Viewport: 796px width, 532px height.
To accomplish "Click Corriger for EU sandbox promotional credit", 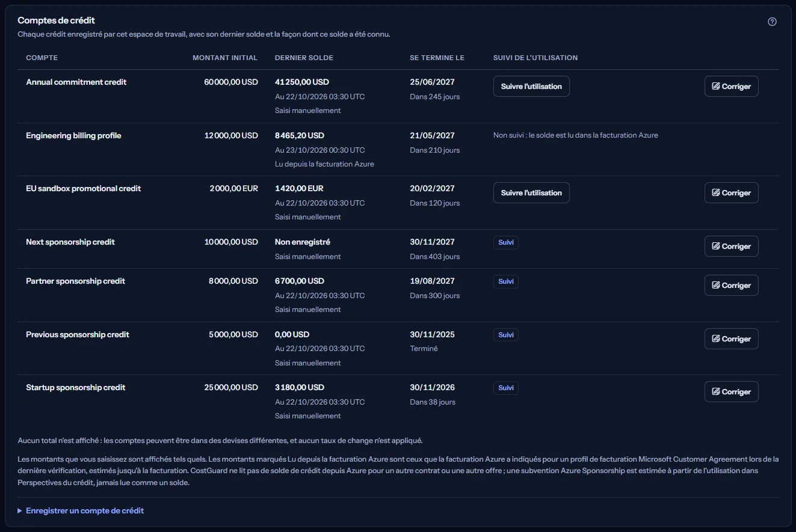I will pos(732,192).
